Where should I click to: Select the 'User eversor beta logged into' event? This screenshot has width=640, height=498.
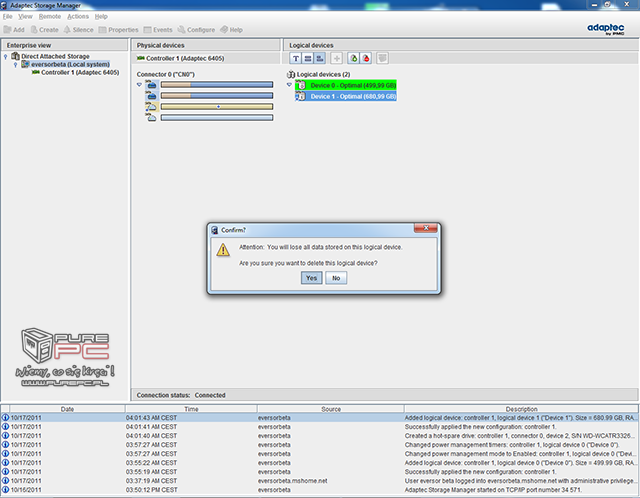[x=320, y=480]
